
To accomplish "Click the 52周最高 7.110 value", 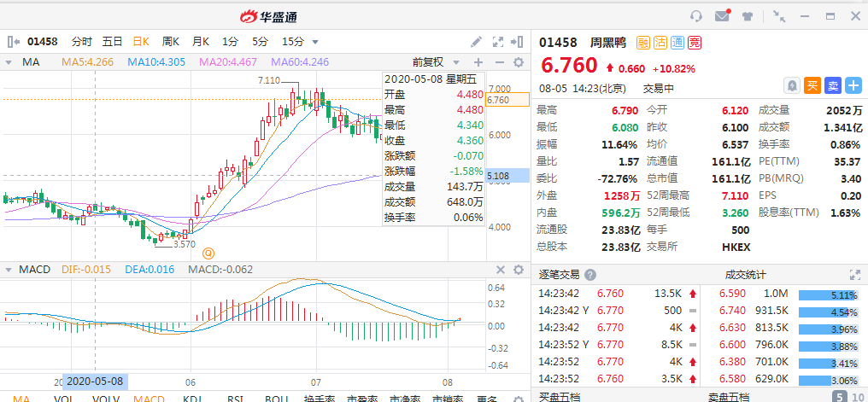I will click(734, 195).
